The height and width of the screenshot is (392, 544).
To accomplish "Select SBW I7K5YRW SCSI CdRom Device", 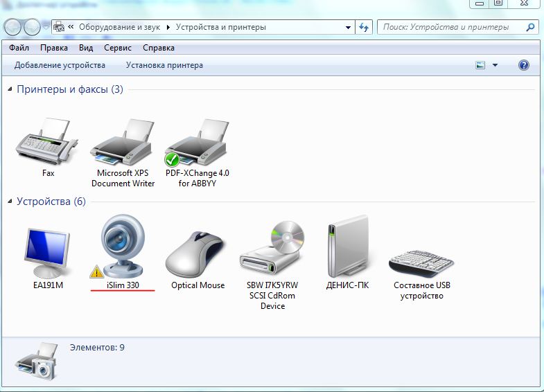I will click(x=272, y=253).
